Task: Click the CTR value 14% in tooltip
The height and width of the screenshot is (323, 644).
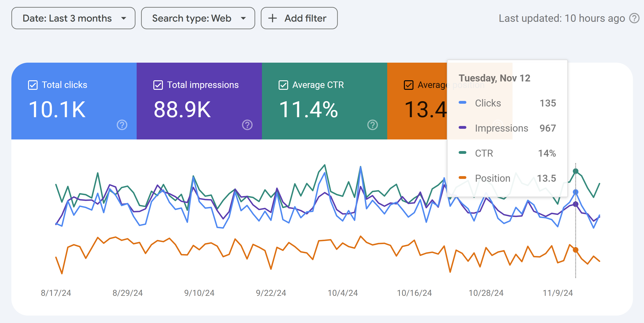Action: click(547, 153)
